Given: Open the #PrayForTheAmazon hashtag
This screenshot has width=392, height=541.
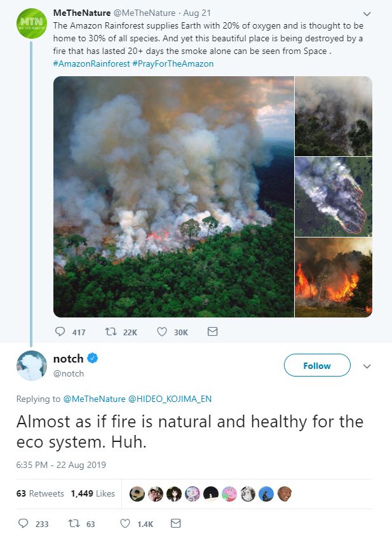Looking at the screenshot, I should (x=173, y=64).
